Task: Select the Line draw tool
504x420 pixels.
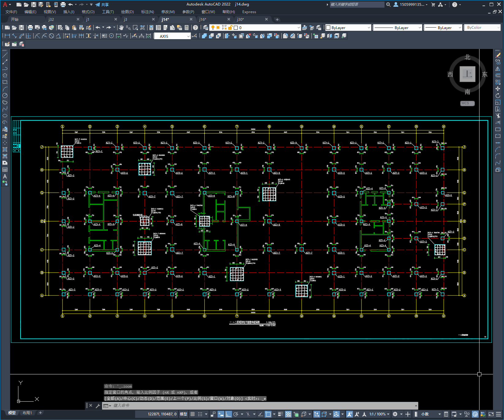Action: click(5, 55)
